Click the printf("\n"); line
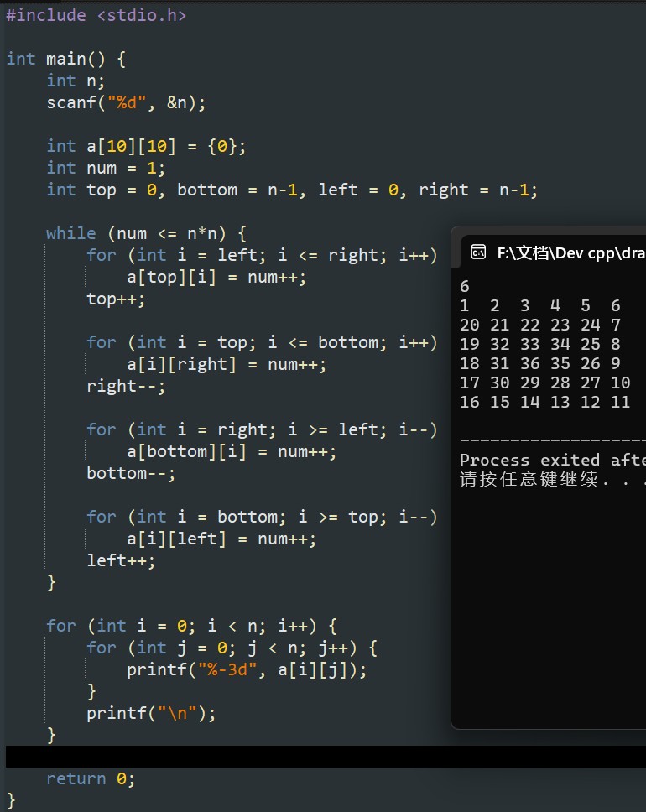This screenshot has width=646, height=812. point(151,714)
